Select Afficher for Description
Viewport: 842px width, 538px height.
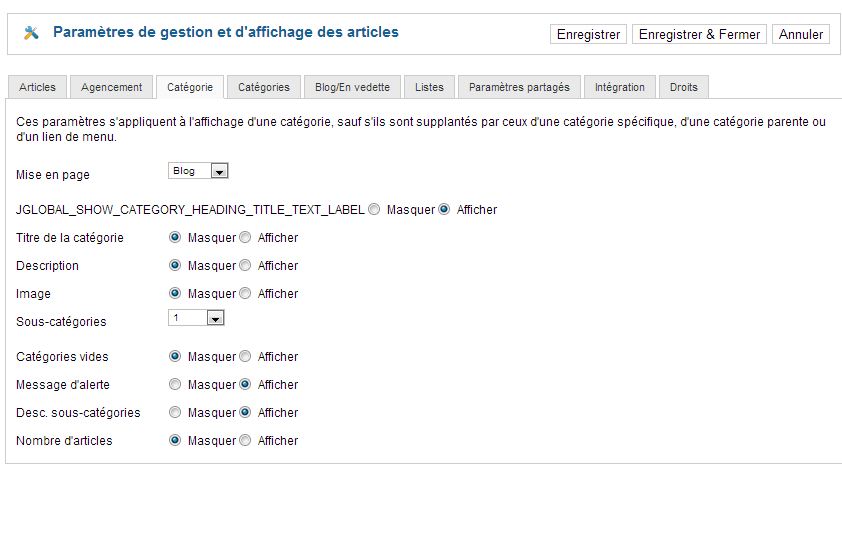tap(246, 266)
